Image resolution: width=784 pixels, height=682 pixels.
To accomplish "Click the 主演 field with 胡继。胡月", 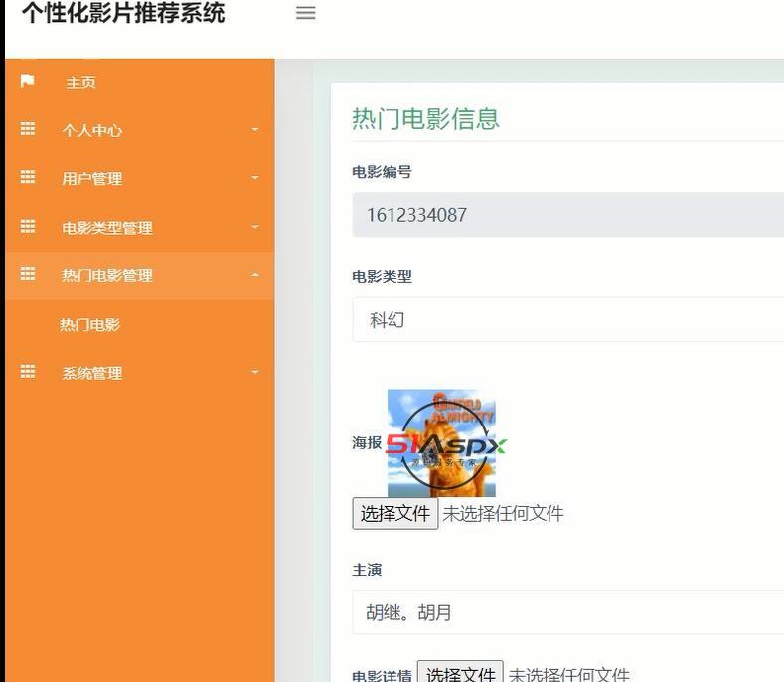I will pyautogui.click(x=568, y=612).
